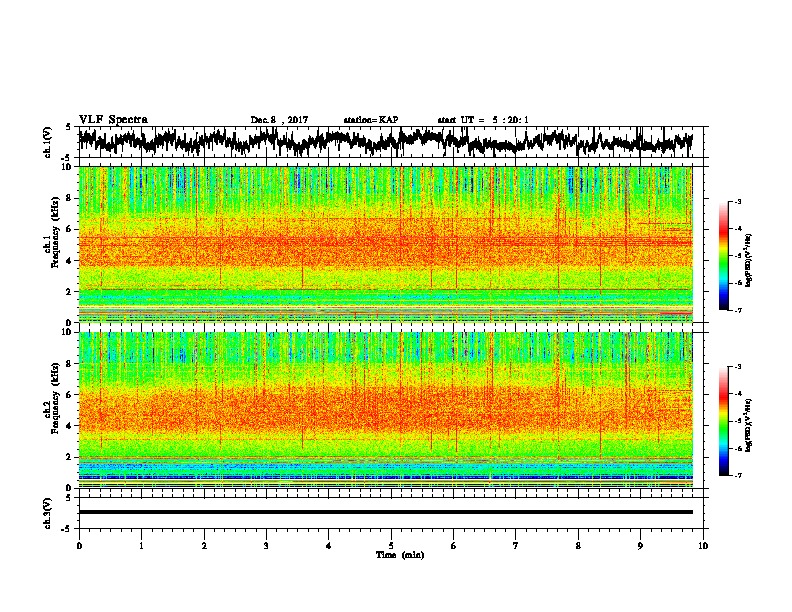
Task: Click the "4" minute tick label
Action: tap(329, 546)
